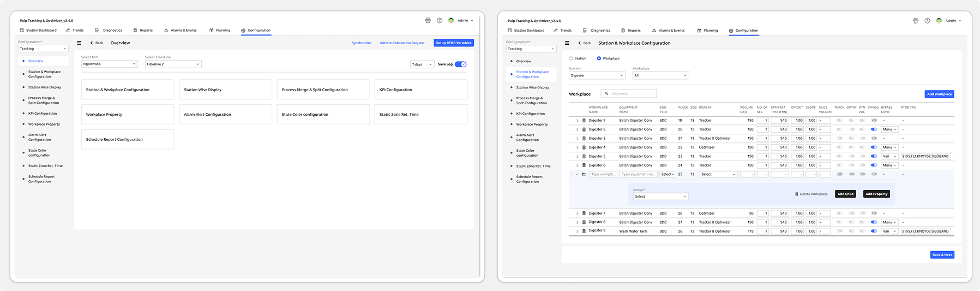Select the Station radio button

click(x=571, y=58)
